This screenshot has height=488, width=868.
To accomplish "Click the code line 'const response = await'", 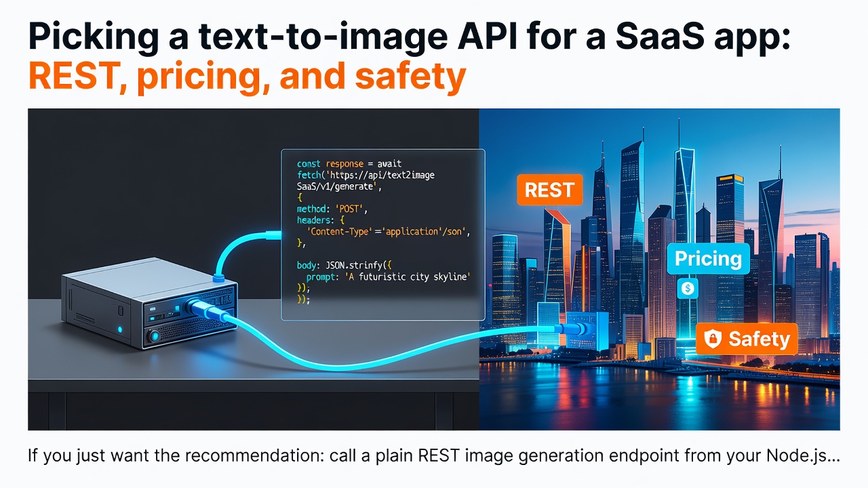I will [x=349, y=164].
